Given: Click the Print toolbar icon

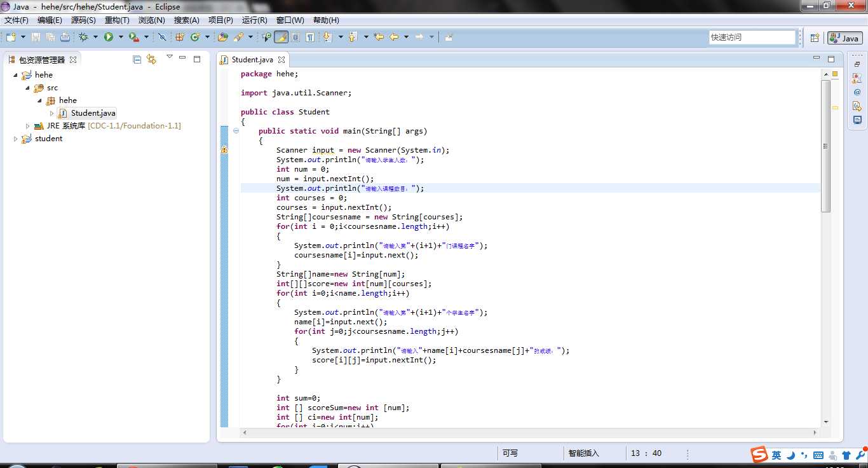Looking at the screenshot, I should coord(65,38).
